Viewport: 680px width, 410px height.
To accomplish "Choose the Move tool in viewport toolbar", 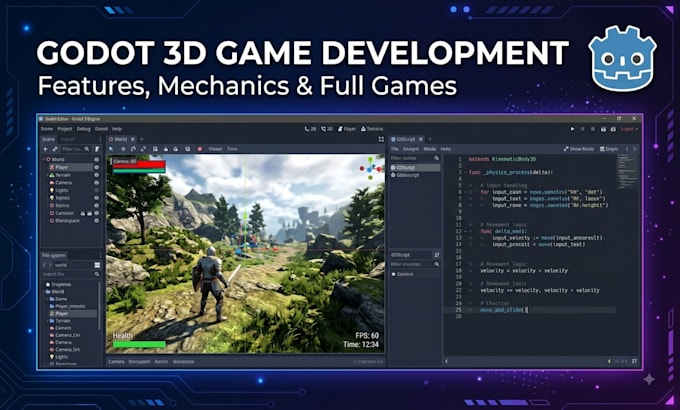I will pyautogui.click(x=123, y=149).
